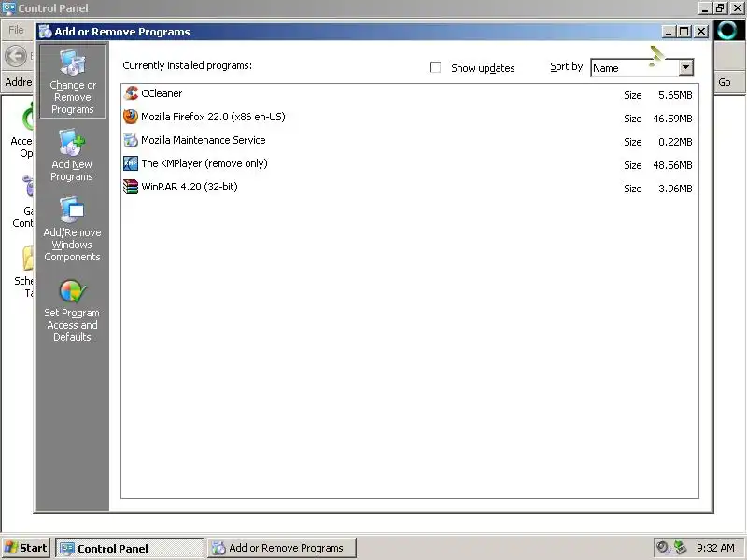The height and width of the screenshot is (560, 747).
Task: Select WinRAR 4.20 (32-bit) entry
Action: [x=410, y=188]
